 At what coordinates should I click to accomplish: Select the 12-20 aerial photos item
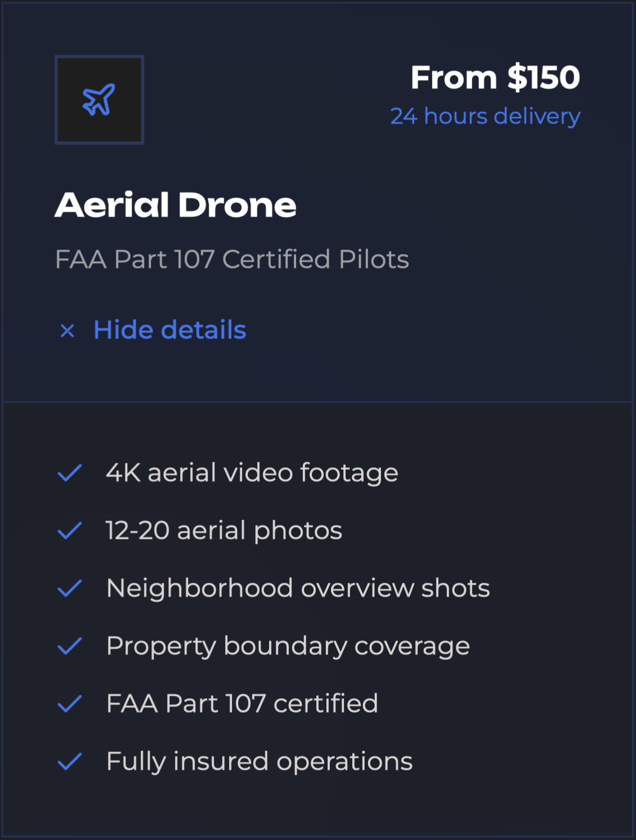point(223,531)
